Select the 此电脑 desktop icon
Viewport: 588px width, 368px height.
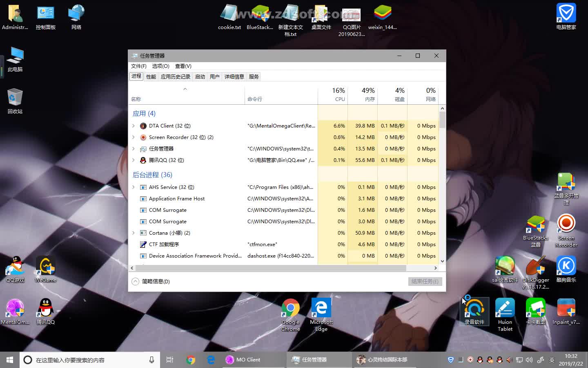click(x=15, y=60)
